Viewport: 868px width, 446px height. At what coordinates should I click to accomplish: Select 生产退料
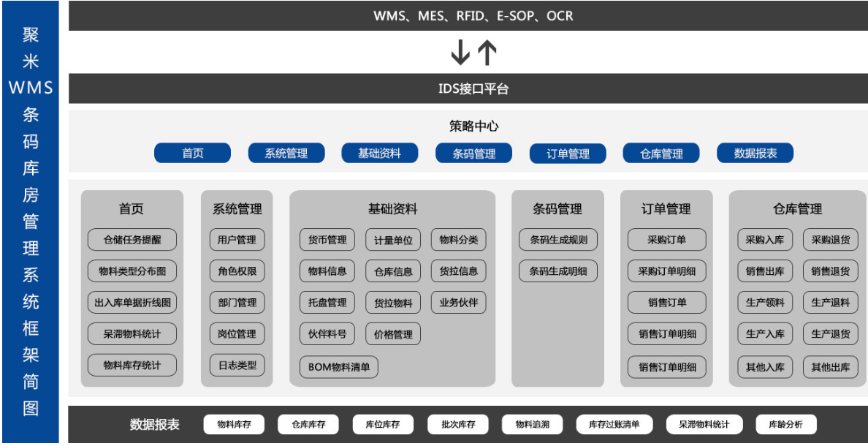pyautogui.click(x=830, y=303)
